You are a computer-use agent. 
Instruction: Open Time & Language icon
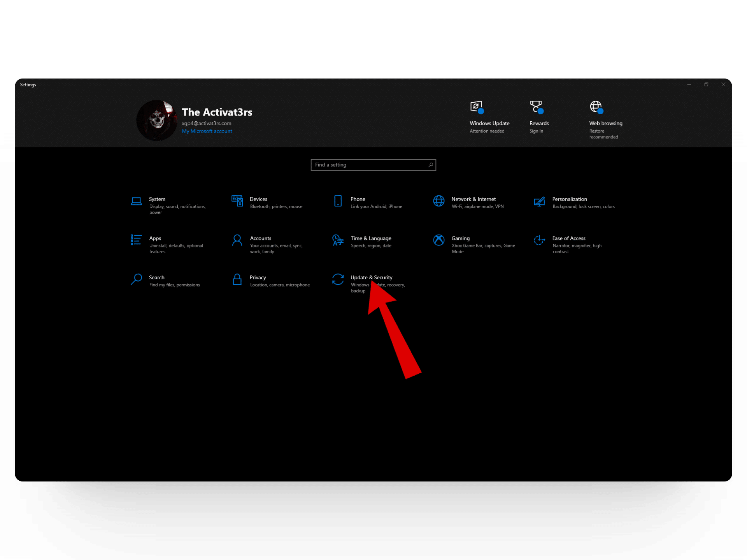[x=338, y=240]
